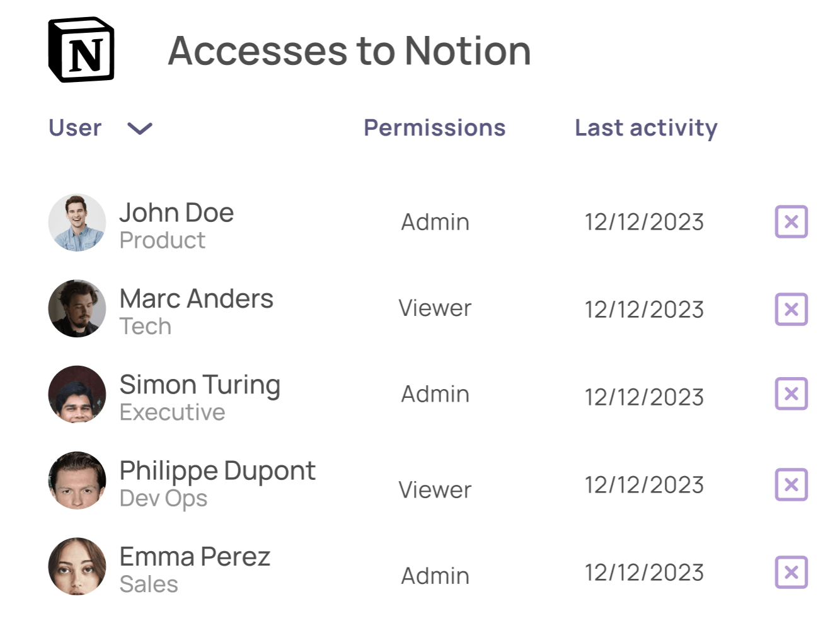This screenshot has width=840, height=623.
Task: Sort by the Permissions column header
Action: pos(434,128)
